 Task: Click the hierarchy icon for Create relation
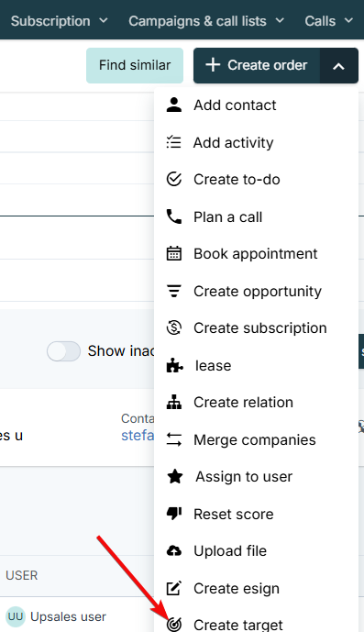174,403
